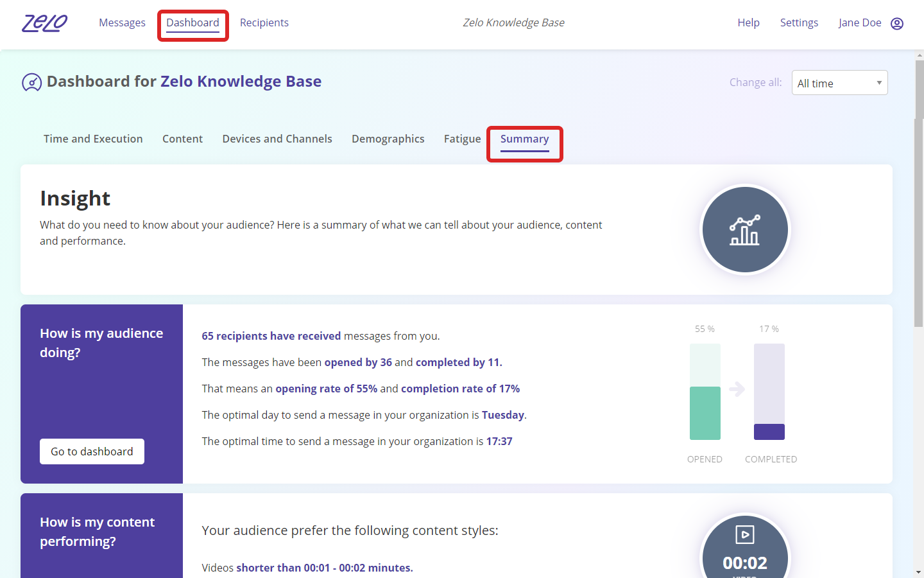Go to the Dashboard nav item
This screenshot has width=924, height=578.
193,22
